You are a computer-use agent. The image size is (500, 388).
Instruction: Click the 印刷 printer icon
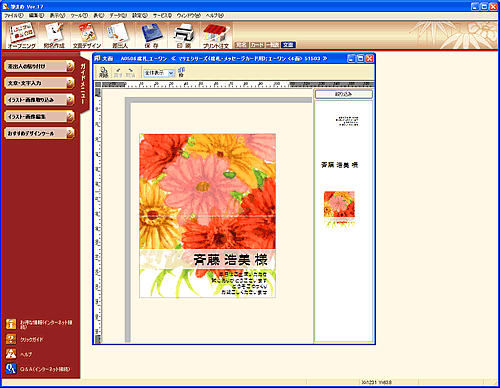click(x=183, y=35)
